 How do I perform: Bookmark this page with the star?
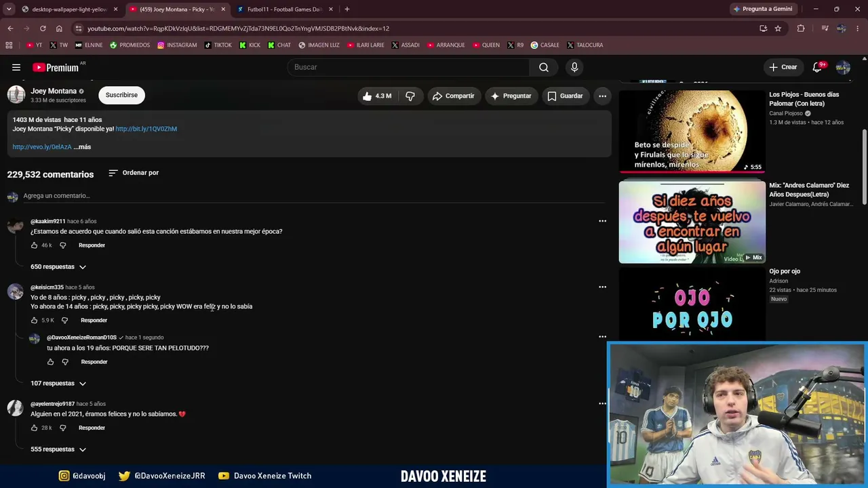[778, 28]
